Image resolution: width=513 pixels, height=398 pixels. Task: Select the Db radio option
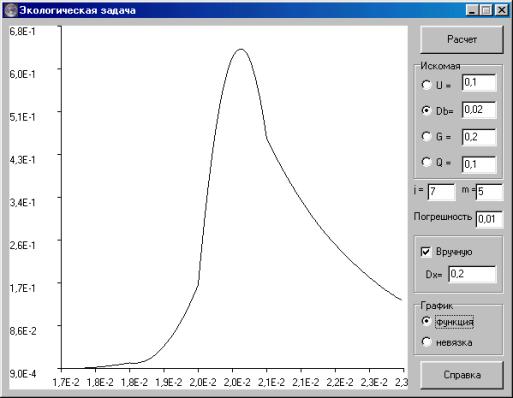coord(426,110)
